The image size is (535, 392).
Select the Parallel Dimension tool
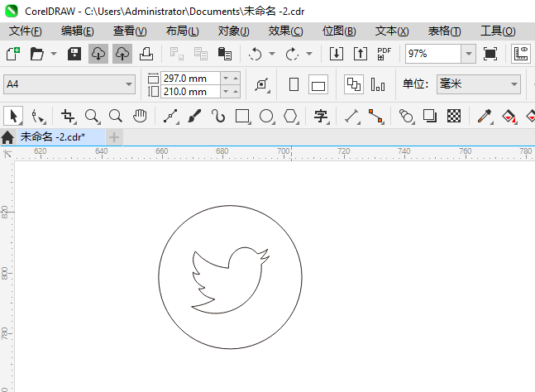[351, 117]
